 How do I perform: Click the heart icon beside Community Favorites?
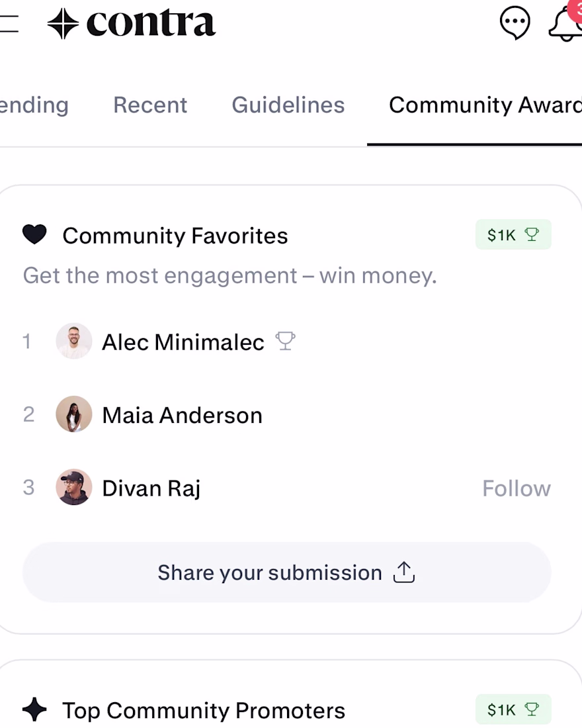(x=34, y=235)
